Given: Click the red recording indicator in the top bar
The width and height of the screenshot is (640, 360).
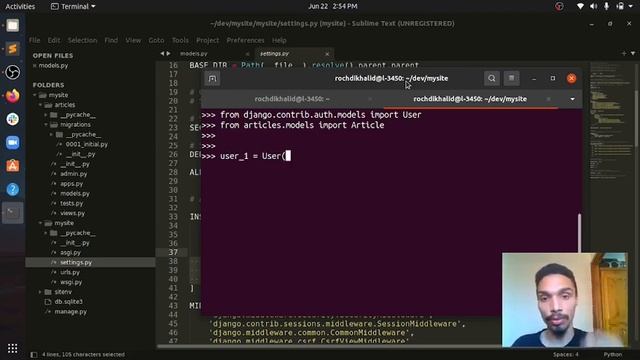Looking at the screenshot, I should pos(559,6).
